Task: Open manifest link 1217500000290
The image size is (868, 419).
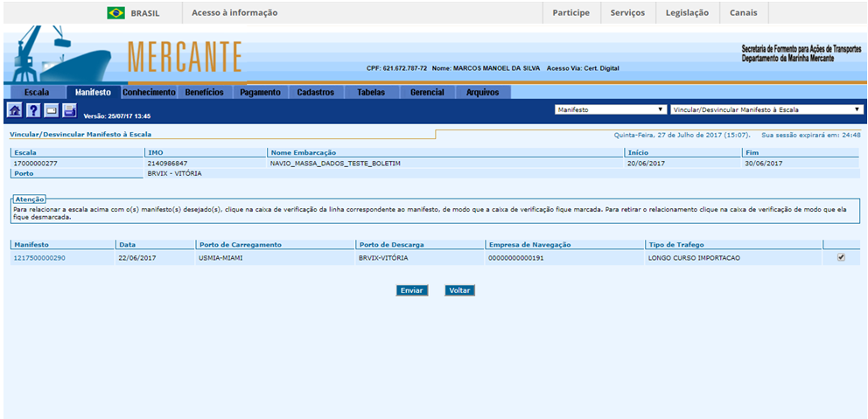Action: 39,258
